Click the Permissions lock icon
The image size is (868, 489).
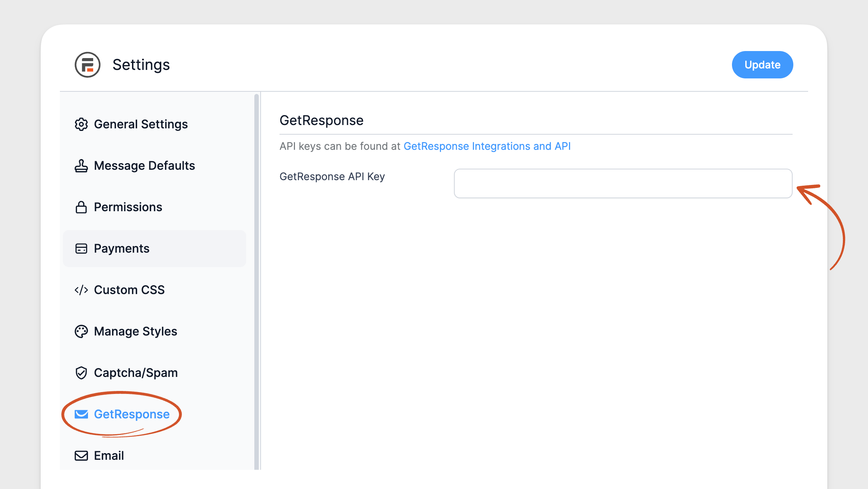(81, 207)
